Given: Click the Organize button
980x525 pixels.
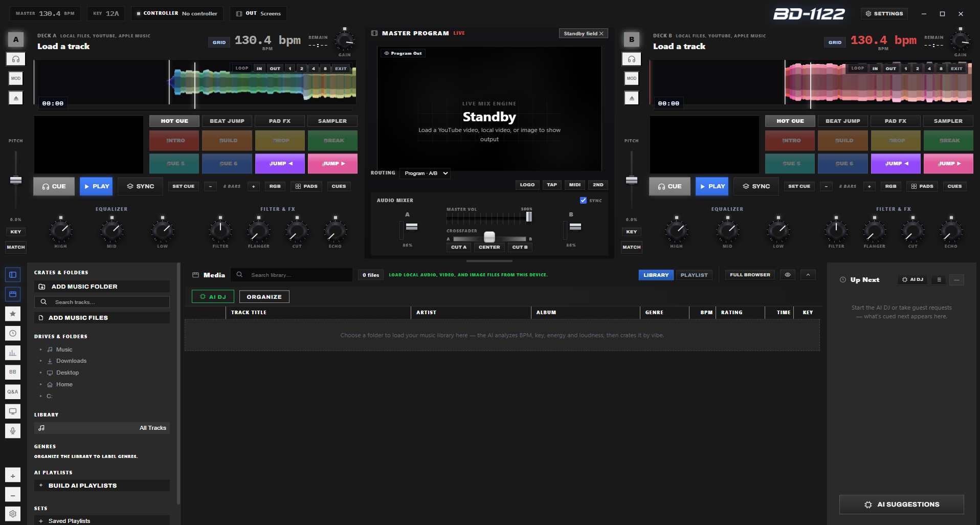Looking at the screenshot, I should click(264, 297).
